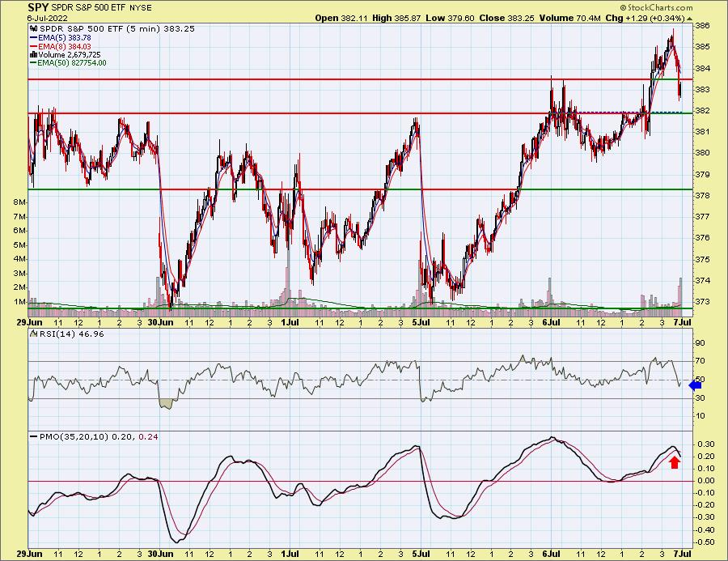This screenshot has width=728, height=561.
Task: Click the candlestick icon in the price legend
Action: pos(33,29)
